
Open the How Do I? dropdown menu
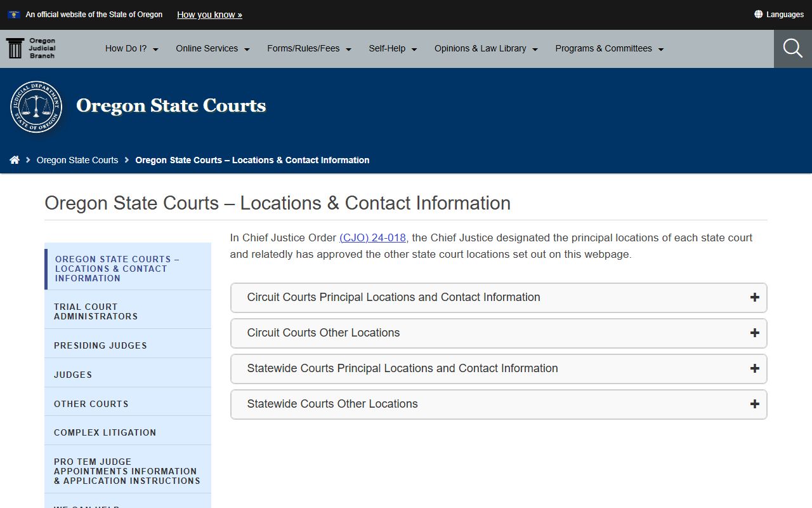tap(132, 48)
